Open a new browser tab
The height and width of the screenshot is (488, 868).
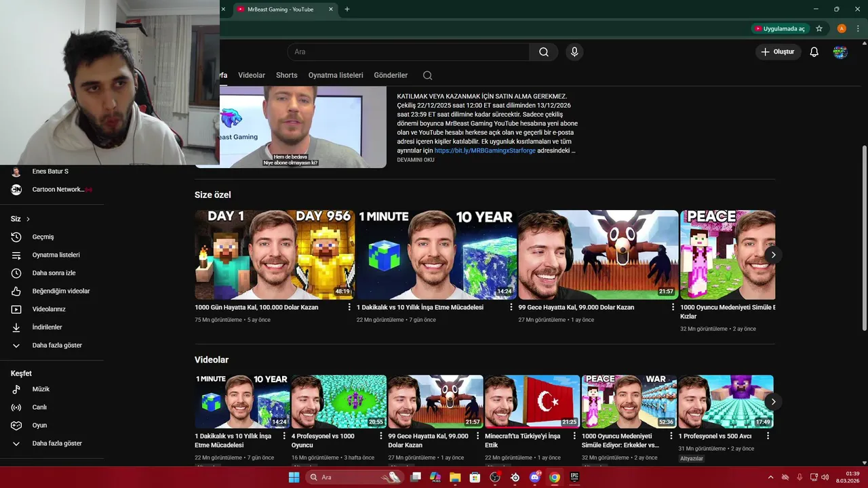(x=347, y=9)
